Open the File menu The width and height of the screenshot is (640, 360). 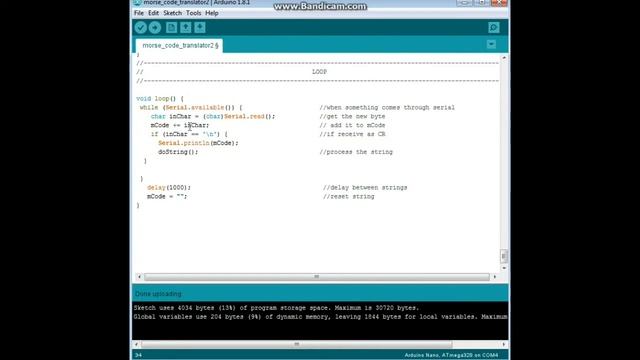139,13
